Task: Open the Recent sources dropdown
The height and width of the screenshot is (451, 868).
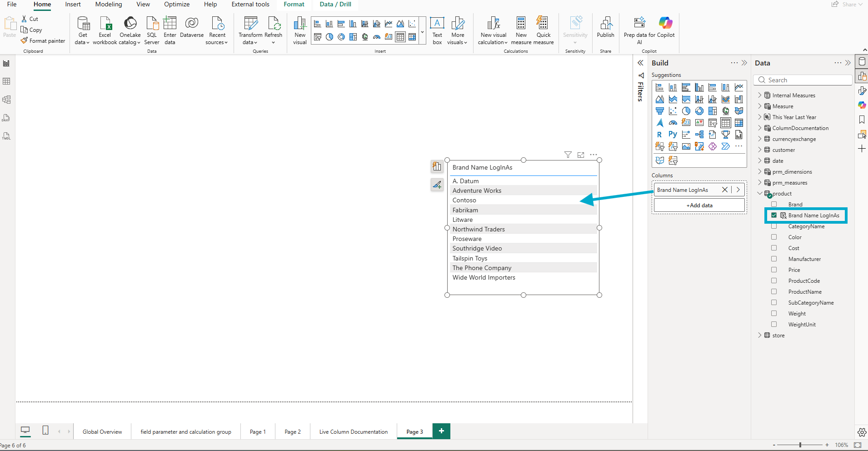Action: [x=217, y=30]
